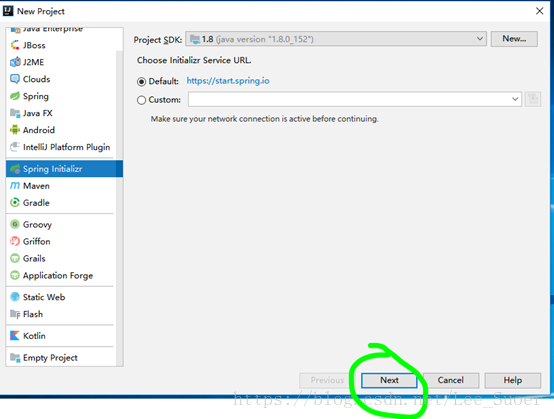Click the Groovy label
The image size is (554, 419).
[37, 225]
